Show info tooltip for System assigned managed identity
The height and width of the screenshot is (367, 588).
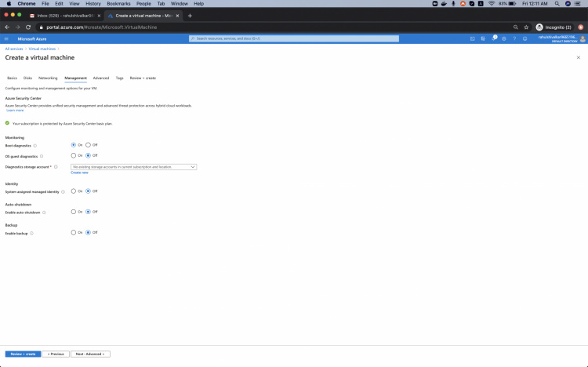63,192
